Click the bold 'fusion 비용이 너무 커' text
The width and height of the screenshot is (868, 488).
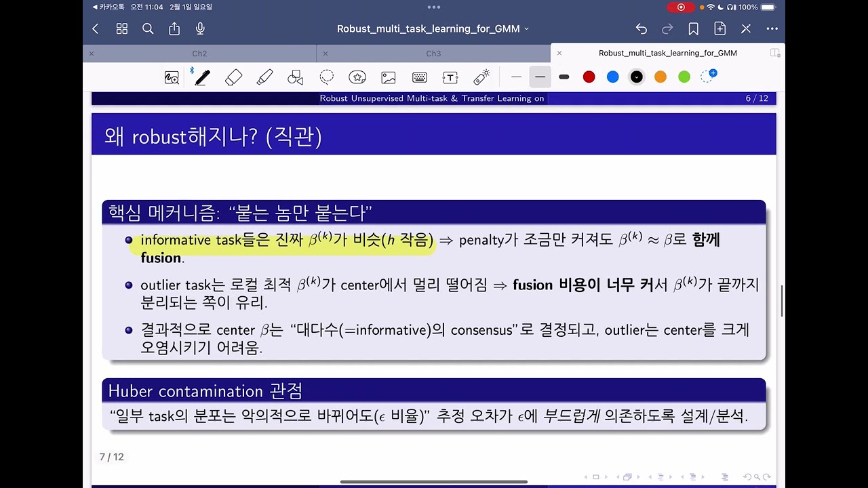(x=583, y=285)
